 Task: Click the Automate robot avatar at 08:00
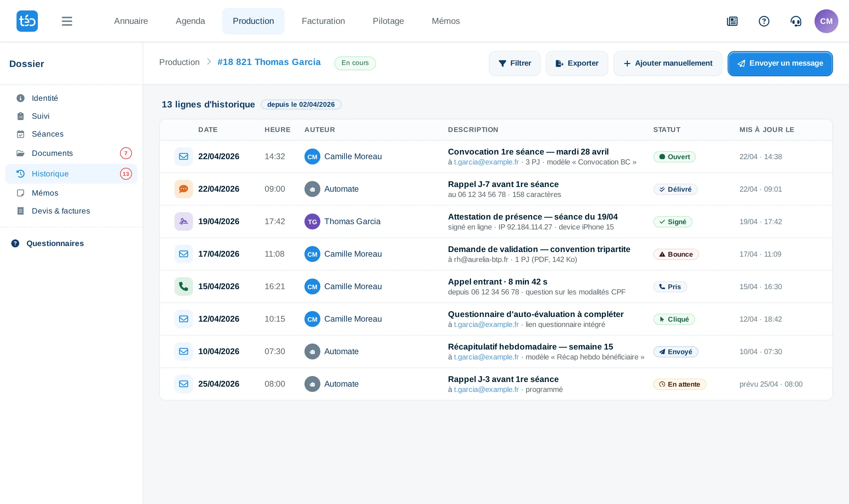[x=312, y=384]
